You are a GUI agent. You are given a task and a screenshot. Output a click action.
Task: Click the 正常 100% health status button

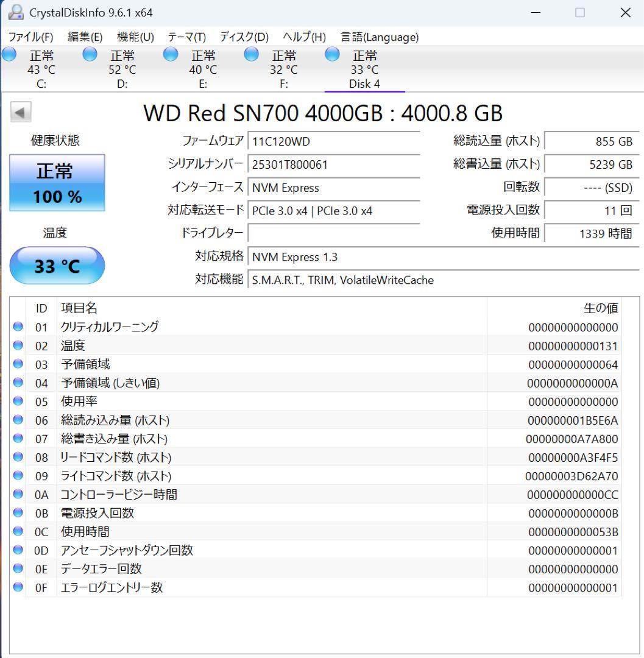click(57, 182)
